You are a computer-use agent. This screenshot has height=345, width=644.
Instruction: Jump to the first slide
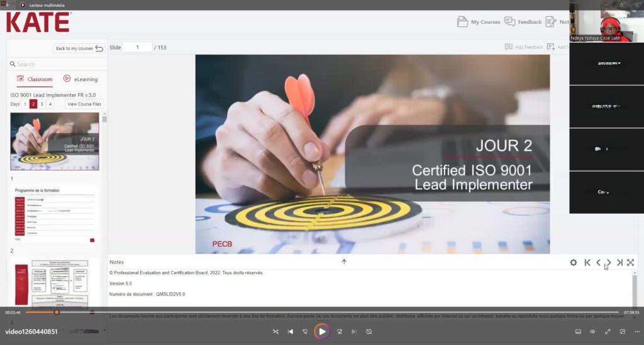[x=587, y=263]
